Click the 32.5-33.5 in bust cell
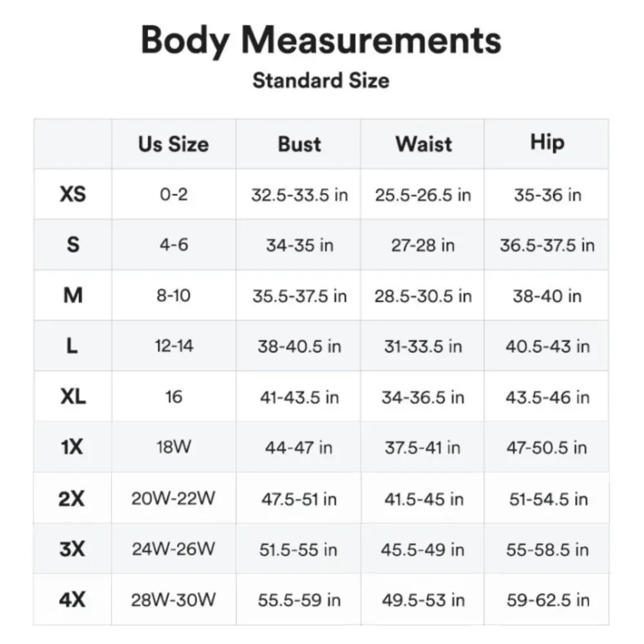This screenshot has height=644, width=644. 299,194
